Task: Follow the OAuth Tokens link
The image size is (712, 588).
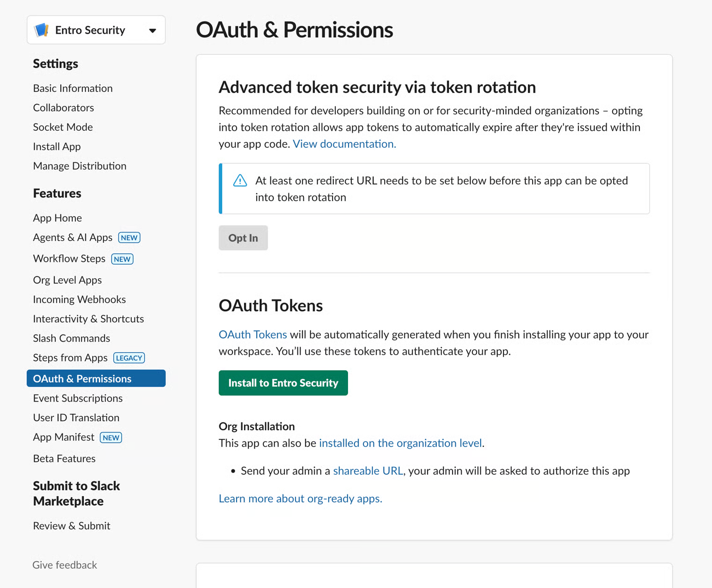Action: (x=253, y=335)
